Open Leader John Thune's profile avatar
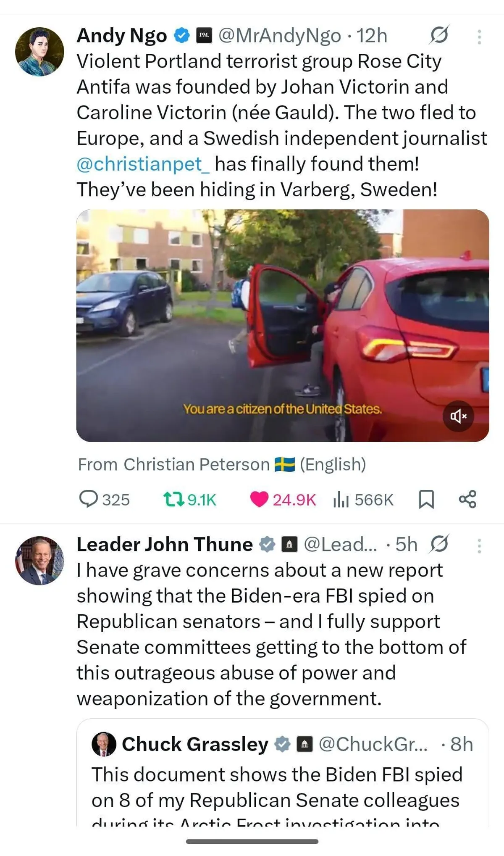This screenshot has width=504, height=856. 39,561
